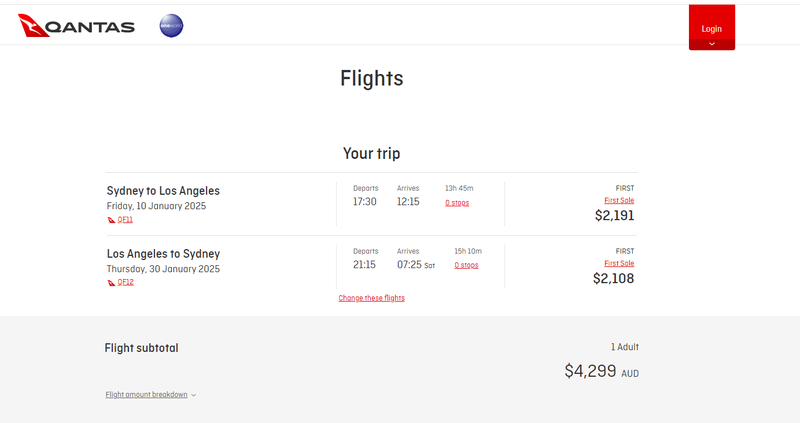Click the arrow next to Flight amount breakdown
The height and width of the screenshot is (423, 800).
coord(193,395)
